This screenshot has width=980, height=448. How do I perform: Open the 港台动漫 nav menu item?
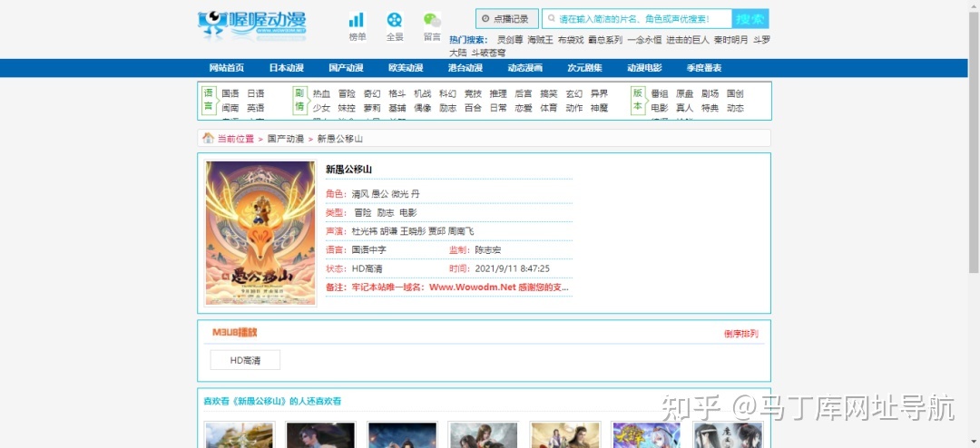pyautogui.click(x=465, y=68)
